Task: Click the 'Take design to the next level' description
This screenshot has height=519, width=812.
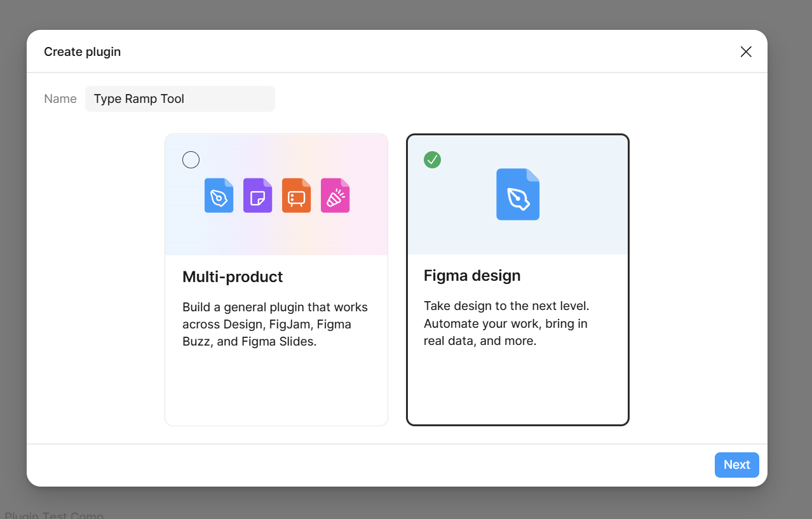Action: (x=506, y=323)
